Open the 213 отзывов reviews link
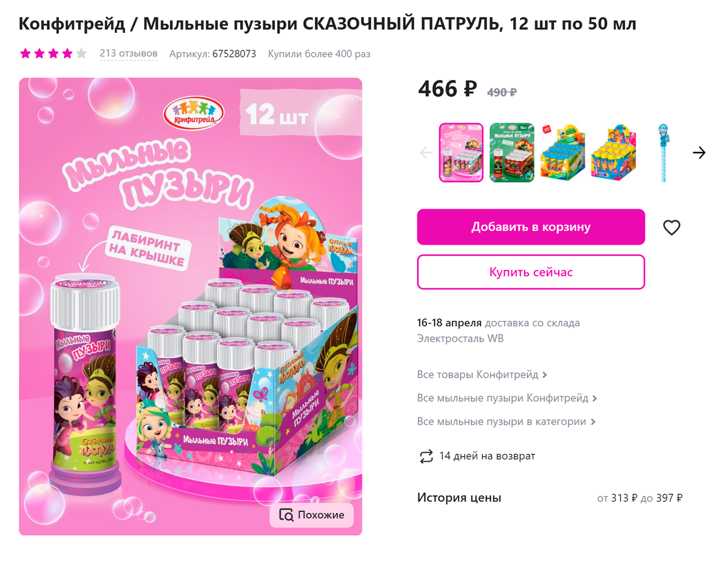Image resolution: width=728 pixels, height=562 pixels. pos(129,53)
